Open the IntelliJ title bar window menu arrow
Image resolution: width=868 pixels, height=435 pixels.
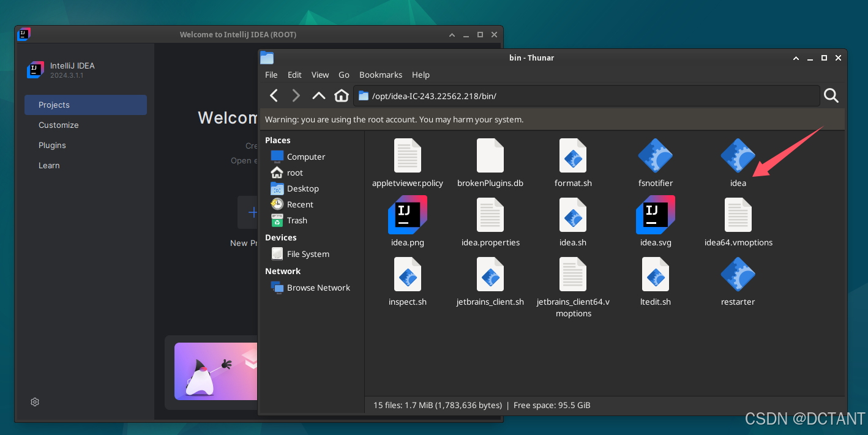(x=452, y=35)
